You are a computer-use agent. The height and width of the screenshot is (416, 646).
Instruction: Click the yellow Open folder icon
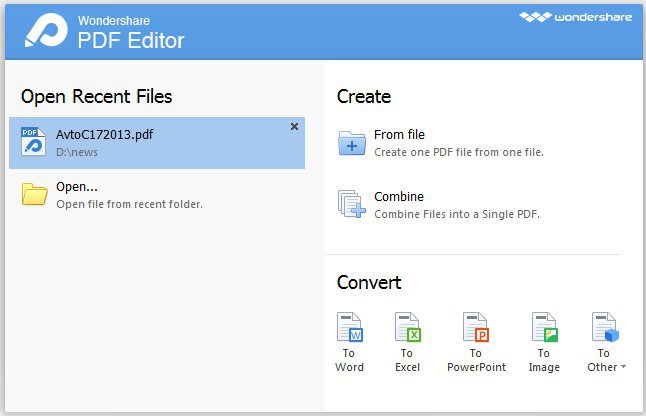pos(35,194)
